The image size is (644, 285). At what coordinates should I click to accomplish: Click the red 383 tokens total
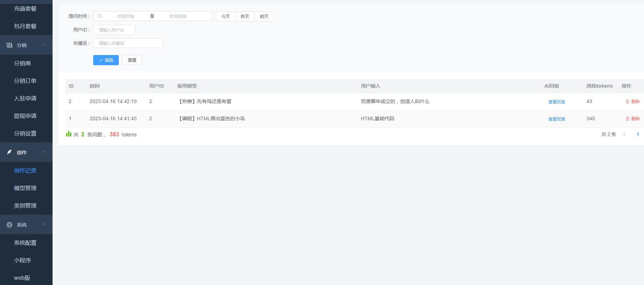(114, 134)
